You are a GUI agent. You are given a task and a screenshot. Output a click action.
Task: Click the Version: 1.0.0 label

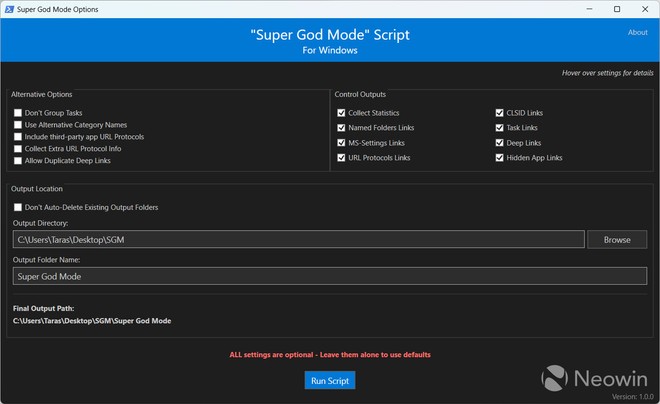pos(633,396)
